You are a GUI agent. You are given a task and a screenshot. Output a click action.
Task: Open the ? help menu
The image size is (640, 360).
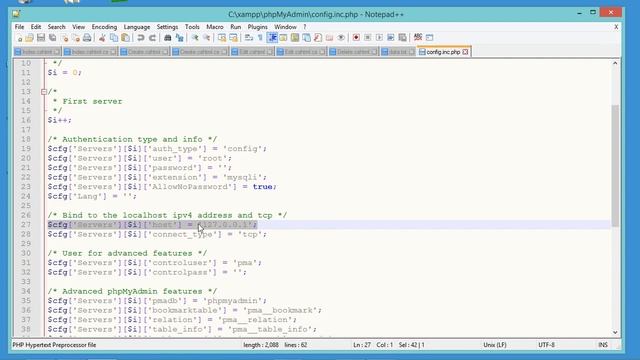tap(304, 27)
